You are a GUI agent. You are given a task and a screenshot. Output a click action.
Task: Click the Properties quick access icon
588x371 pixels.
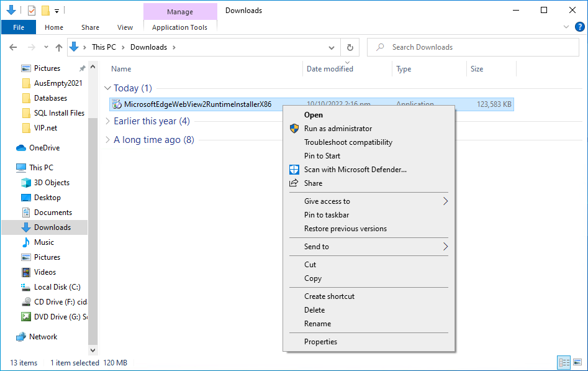32,11
